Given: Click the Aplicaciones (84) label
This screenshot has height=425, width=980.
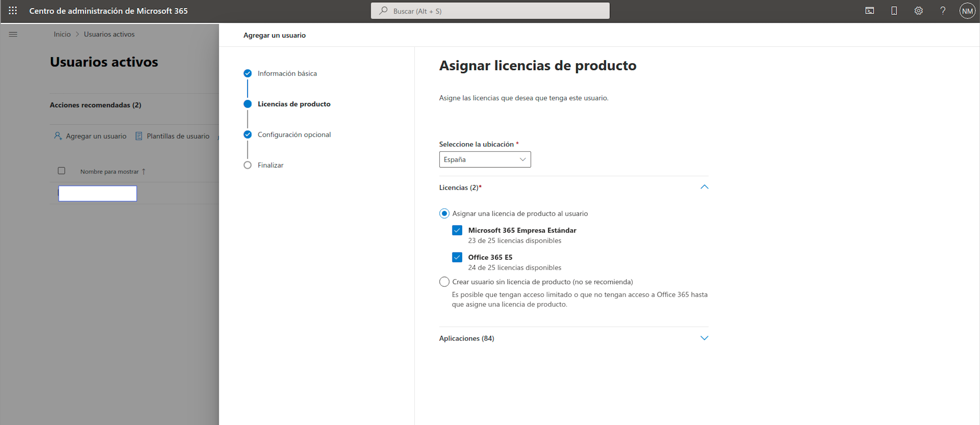Looking at the screenshot, I should point(466,338).
